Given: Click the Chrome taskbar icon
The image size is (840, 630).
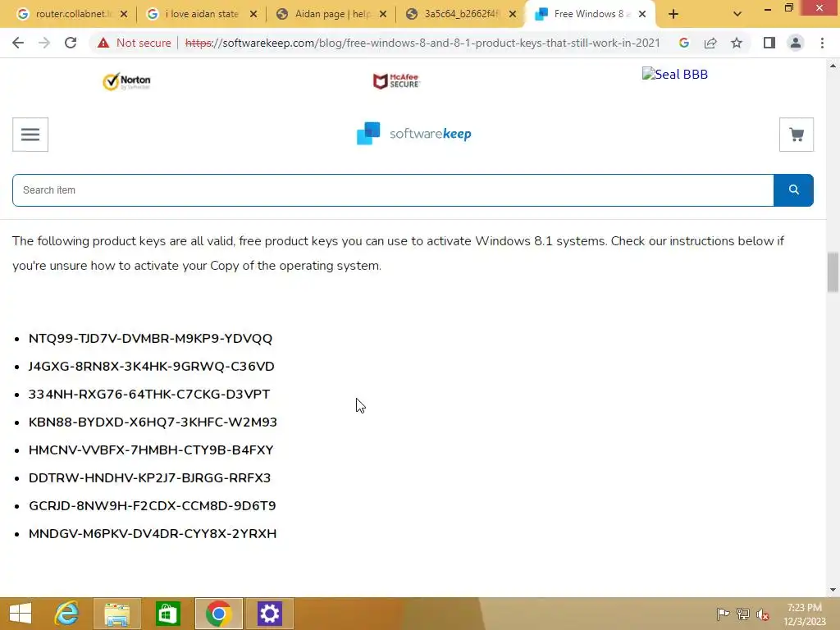Looking at the screenshot, I should click(218, 614).
